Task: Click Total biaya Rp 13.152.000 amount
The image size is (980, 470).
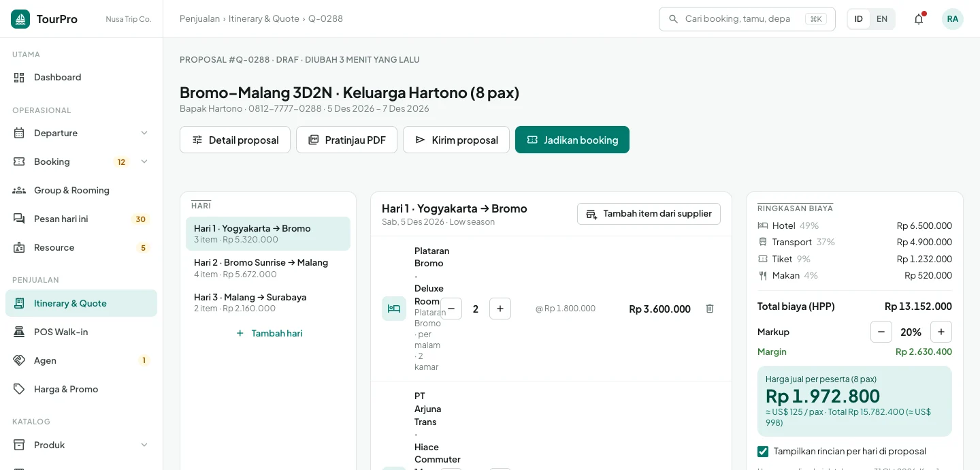Action: 918,307
